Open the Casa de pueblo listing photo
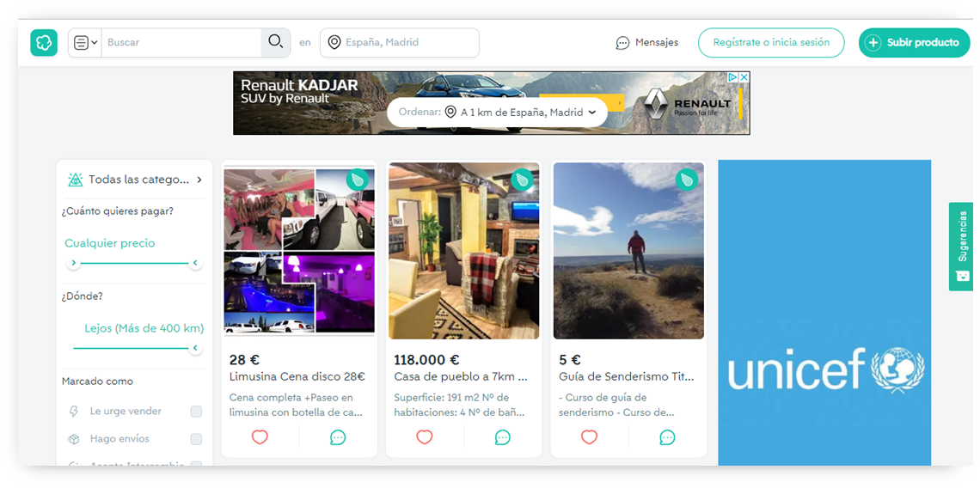This screenshot has width=980, height=488. [463, 251]
